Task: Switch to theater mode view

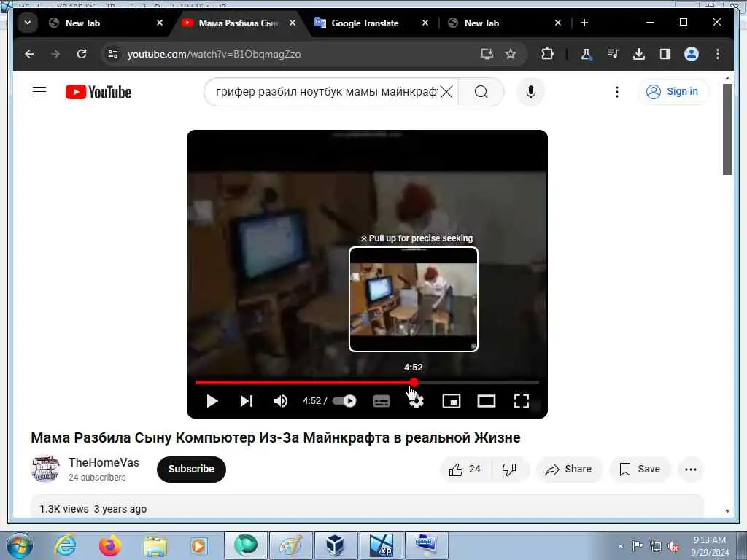Action: pyautogui.click(x=487, y=401)
